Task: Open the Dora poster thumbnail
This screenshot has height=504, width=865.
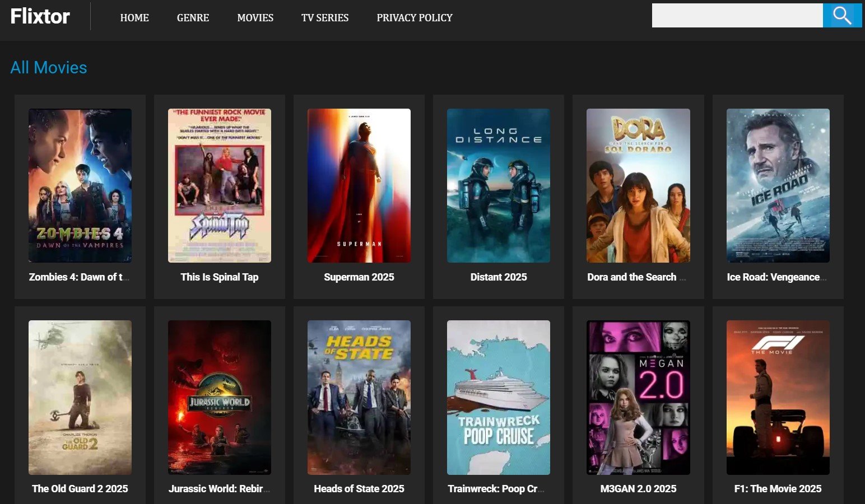Action: (638, 185)
